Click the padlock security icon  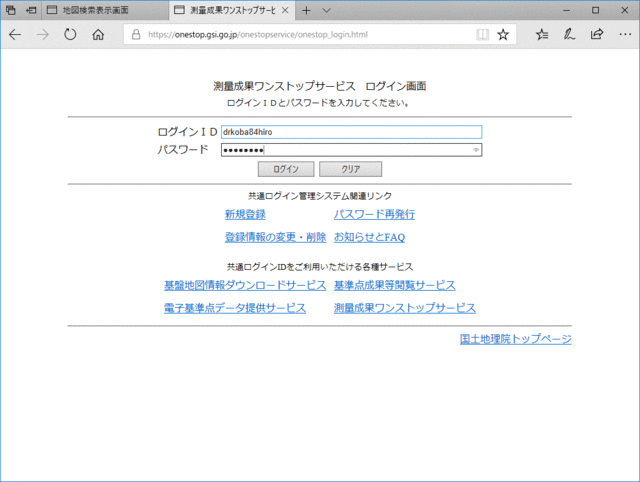(x=136, y=35)
